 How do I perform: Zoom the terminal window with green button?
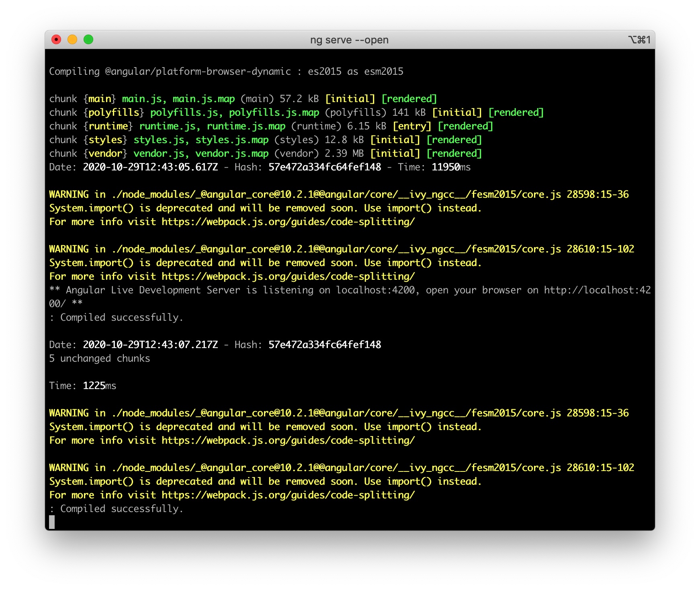click(88, 39)
